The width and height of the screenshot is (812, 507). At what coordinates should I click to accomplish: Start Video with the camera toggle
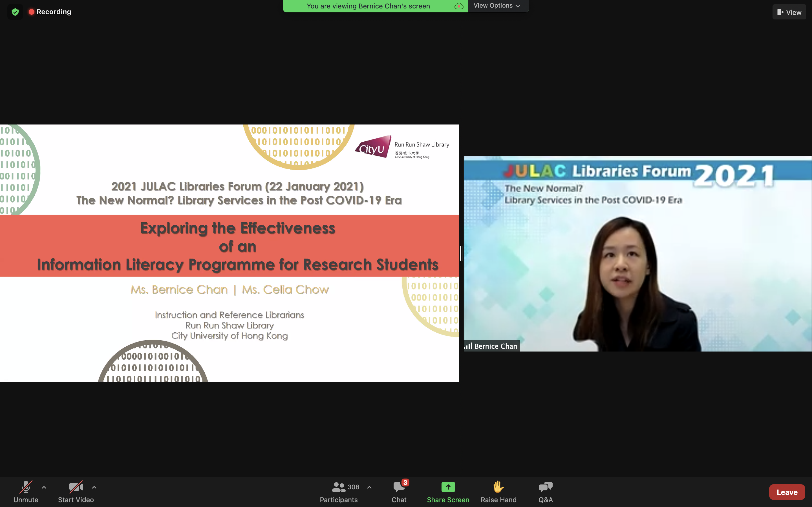(76, 491)
